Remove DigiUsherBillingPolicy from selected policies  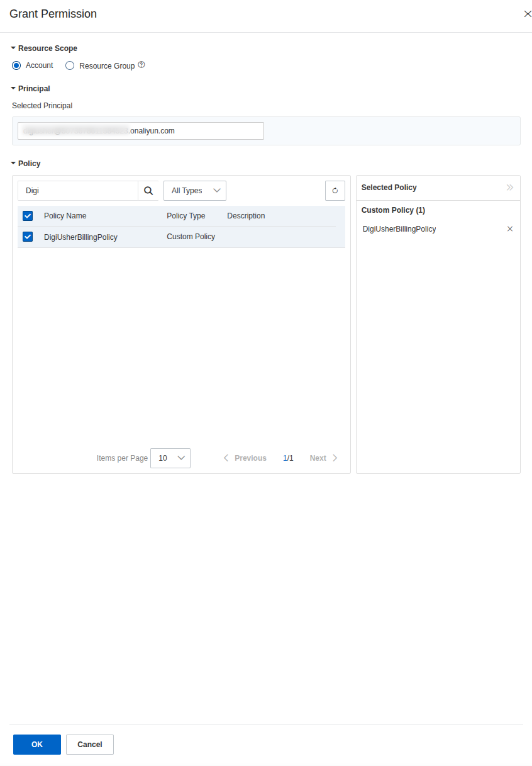tap(510, 229)
